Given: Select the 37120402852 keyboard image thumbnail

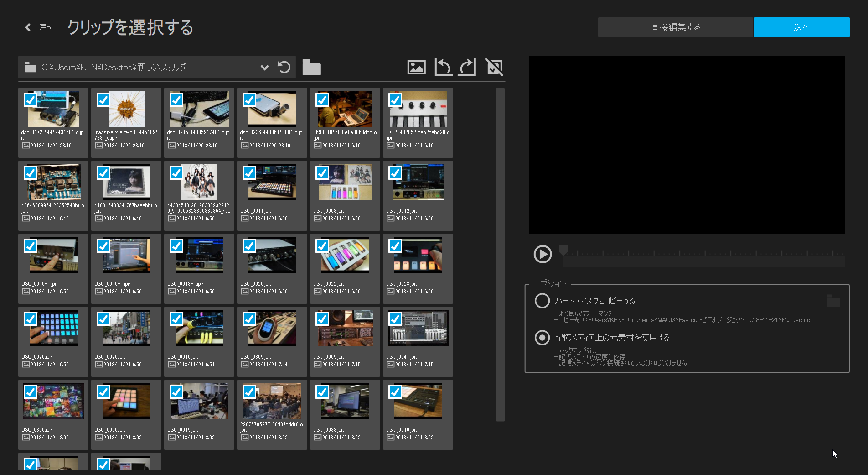Looking at the screenshot, I should (418, 109).
